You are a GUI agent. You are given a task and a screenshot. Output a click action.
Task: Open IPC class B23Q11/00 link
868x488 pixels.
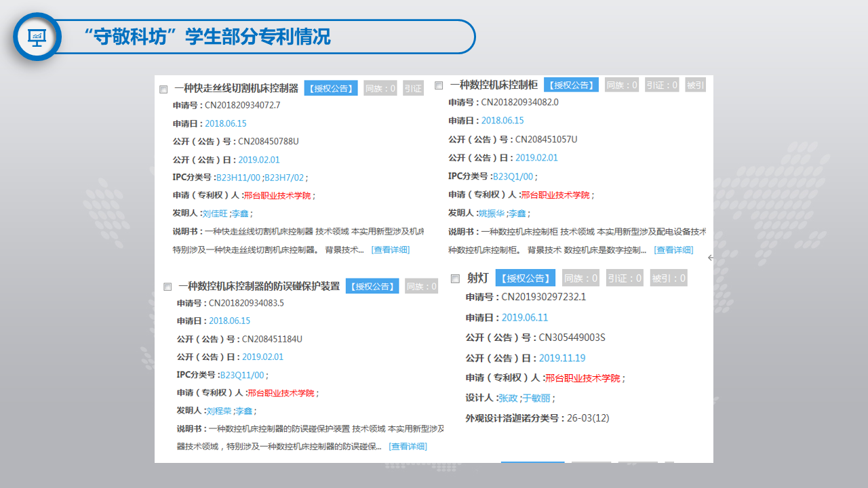pyautogui.click(x=242, y=375)
